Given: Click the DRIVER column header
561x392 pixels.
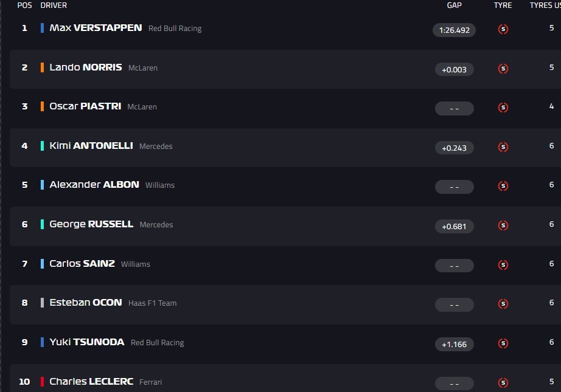Looking at the screenshot, I should pyautogui.click(x=54, y=5).
